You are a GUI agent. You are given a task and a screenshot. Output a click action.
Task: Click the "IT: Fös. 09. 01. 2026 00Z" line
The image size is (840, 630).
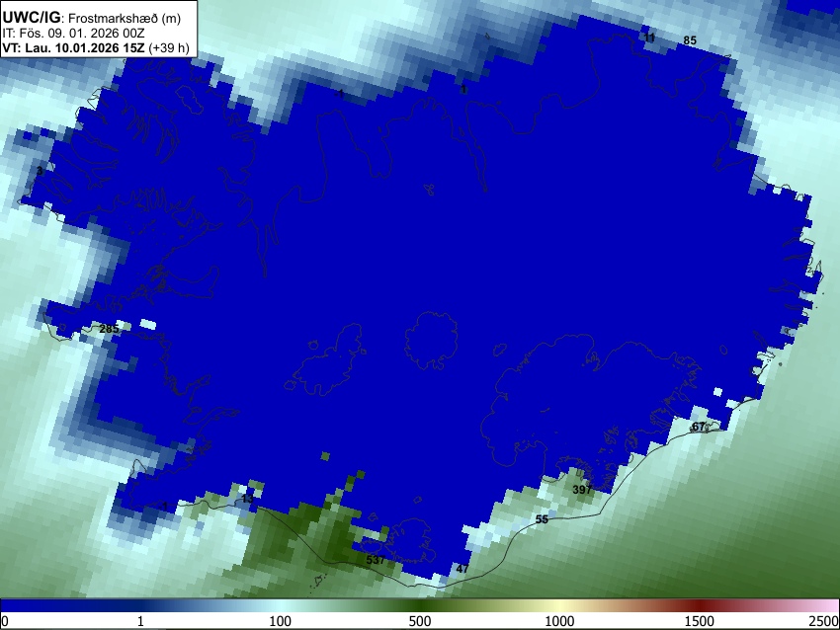(73, 34)
